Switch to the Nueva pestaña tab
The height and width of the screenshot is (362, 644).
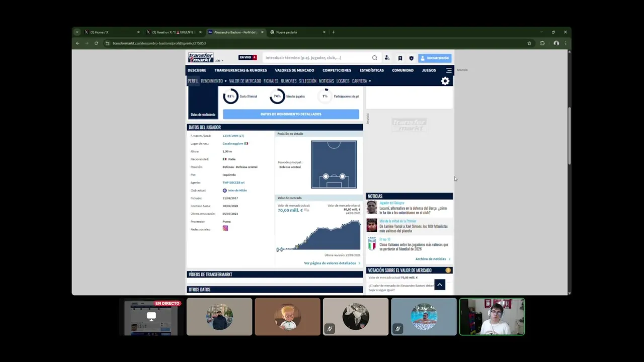coord(298,32)
